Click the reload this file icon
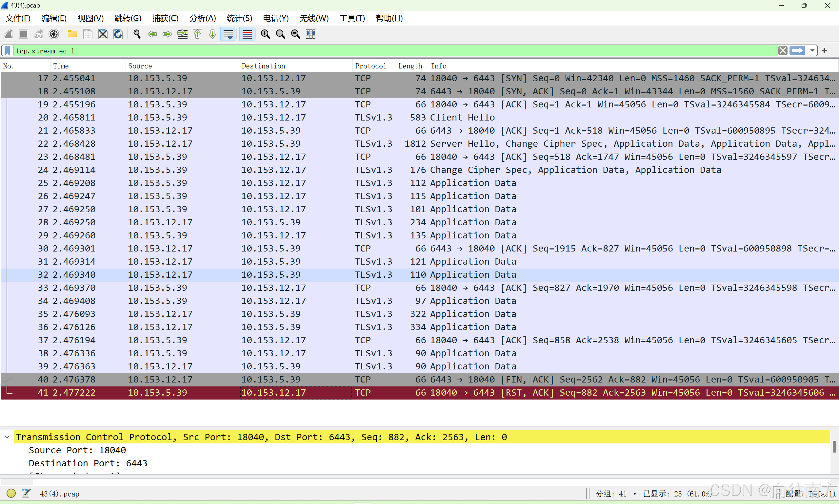 118,34
